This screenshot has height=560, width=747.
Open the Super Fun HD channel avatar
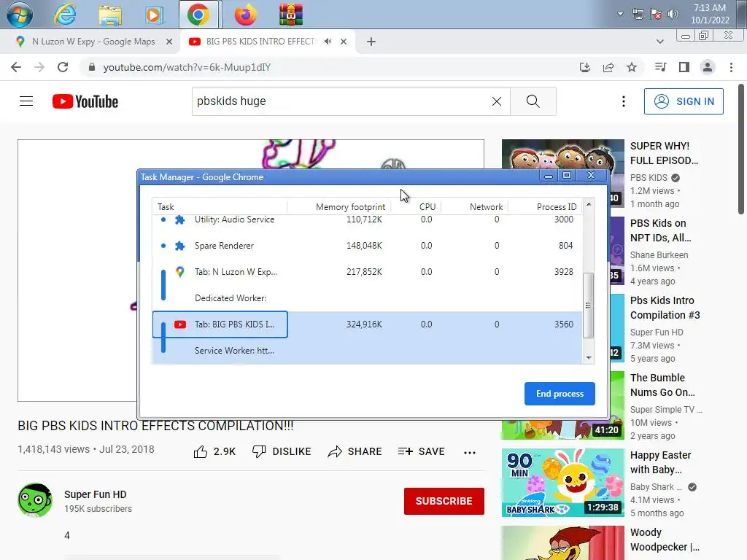(35, 500)
